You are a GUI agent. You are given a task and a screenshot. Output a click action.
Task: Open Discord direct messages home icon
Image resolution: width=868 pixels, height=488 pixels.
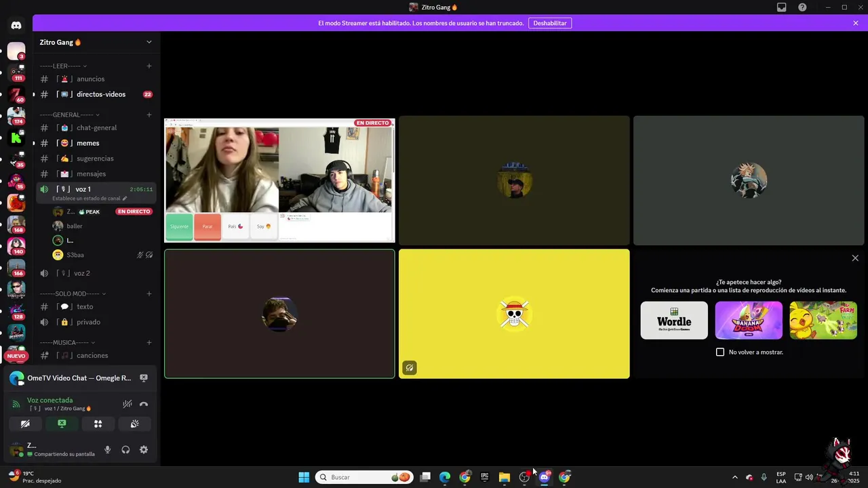click(16, 25)
